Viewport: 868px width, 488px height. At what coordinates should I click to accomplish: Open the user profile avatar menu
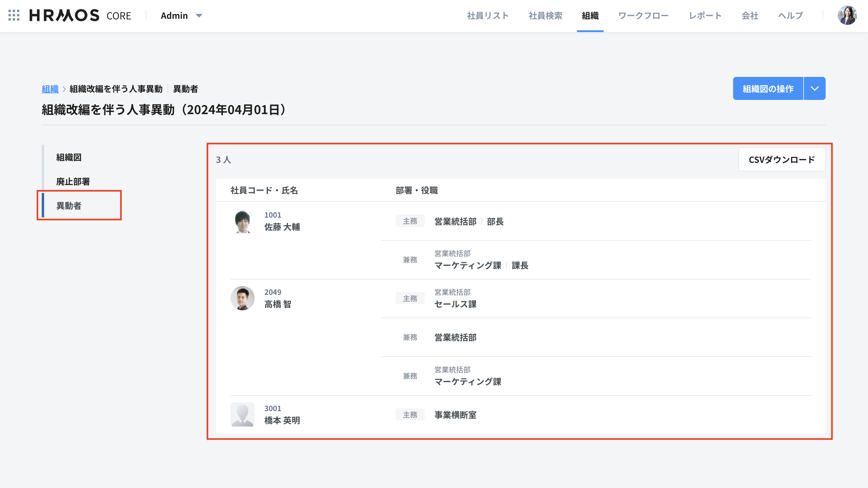[847, 15]
